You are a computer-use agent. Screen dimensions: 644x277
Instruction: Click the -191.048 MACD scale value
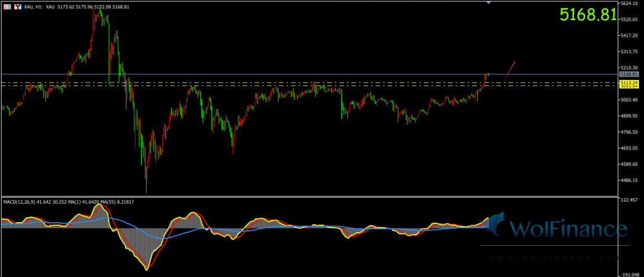630,274
